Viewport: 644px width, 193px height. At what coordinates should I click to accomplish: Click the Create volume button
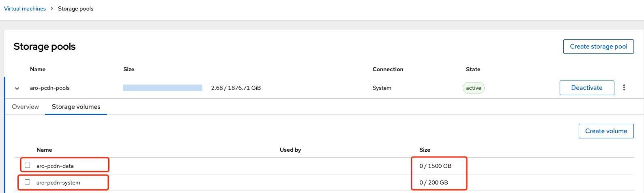(606, 131)
